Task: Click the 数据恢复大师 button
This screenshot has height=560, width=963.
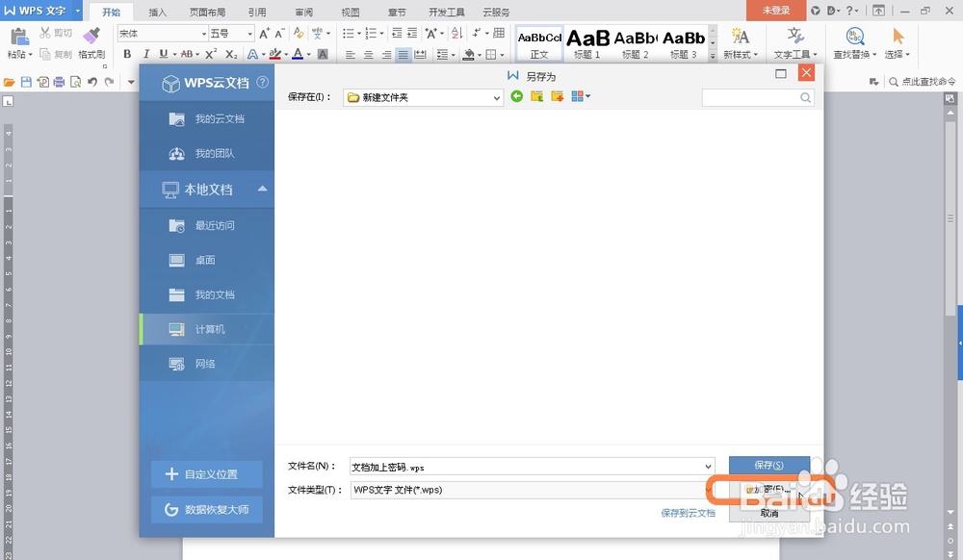Action: [207, 510]
